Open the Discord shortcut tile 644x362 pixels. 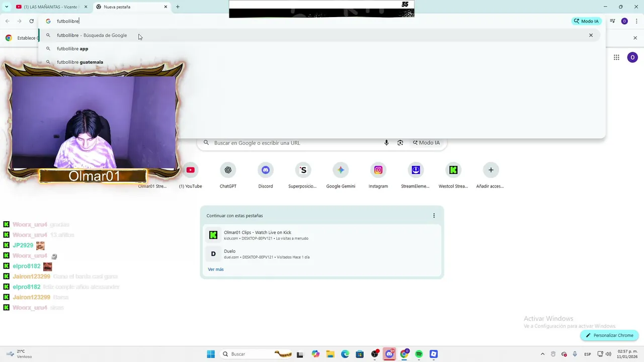[266, 175]
